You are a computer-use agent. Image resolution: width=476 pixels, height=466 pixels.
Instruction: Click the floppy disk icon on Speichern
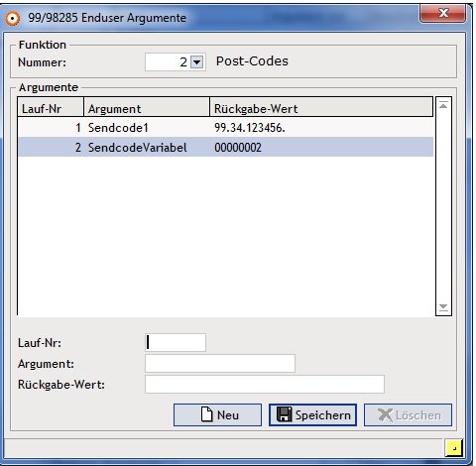[x=285, y=414]
